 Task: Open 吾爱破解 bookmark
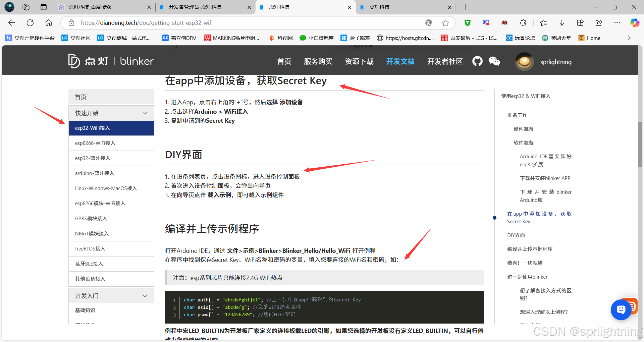[469, 38]
